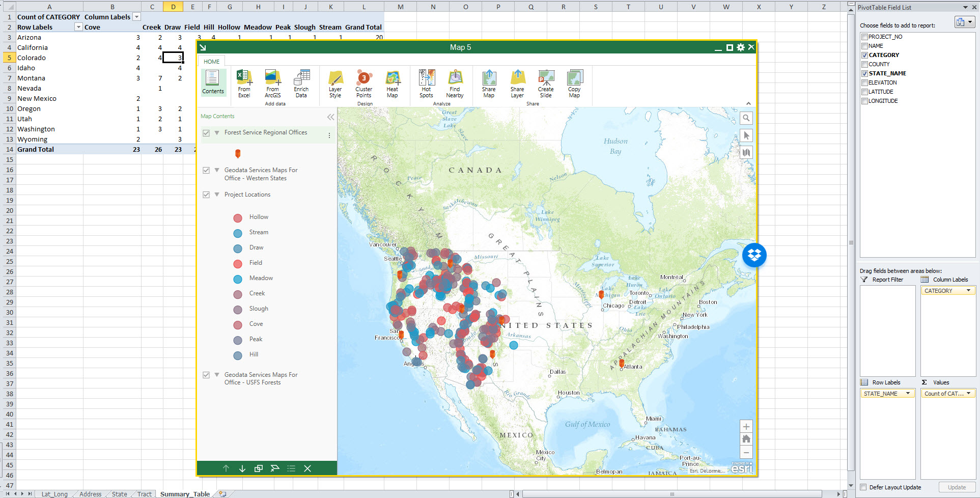
Task: Click the map search magnifier tool
Action: click(746, 118)
